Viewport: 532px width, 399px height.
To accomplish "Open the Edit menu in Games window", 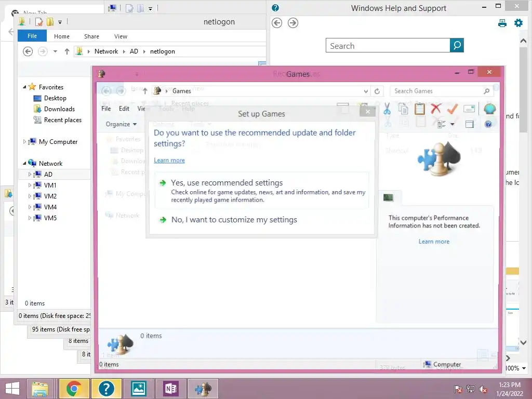I will coord(124,109).
